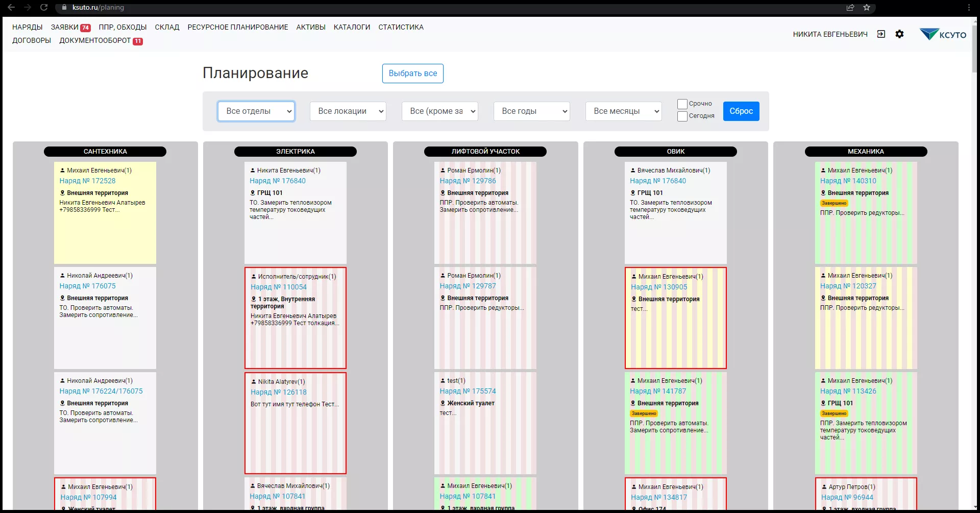Open the Ресурсное планирование menu
The height and width of the screenshot is (513, 980).
(237, 28)
